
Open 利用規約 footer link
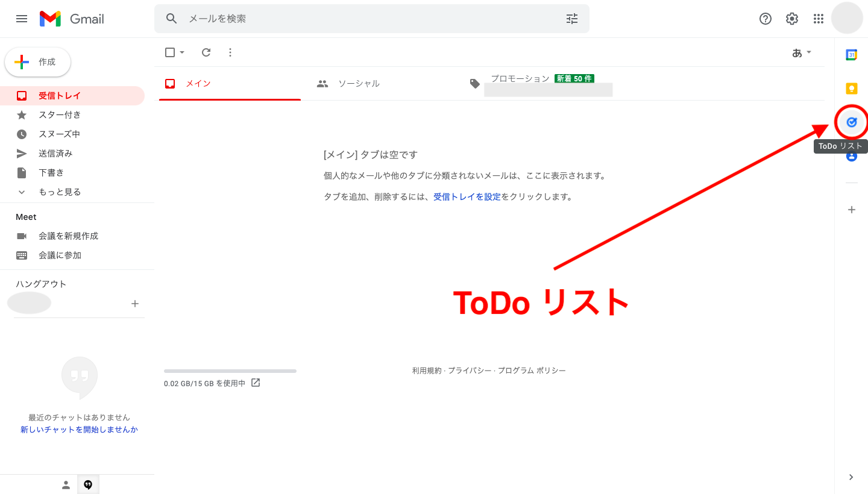[427, 370]
